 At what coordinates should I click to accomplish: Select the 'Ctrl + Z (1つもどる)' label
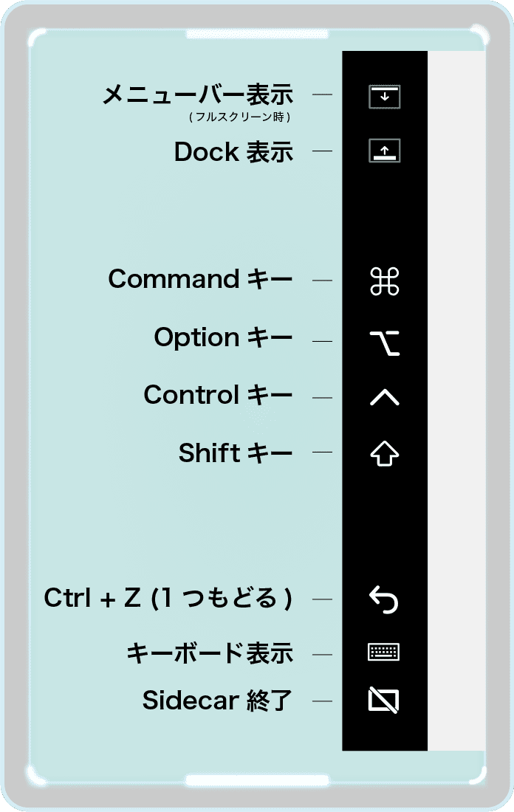click(x=168, y=598)
